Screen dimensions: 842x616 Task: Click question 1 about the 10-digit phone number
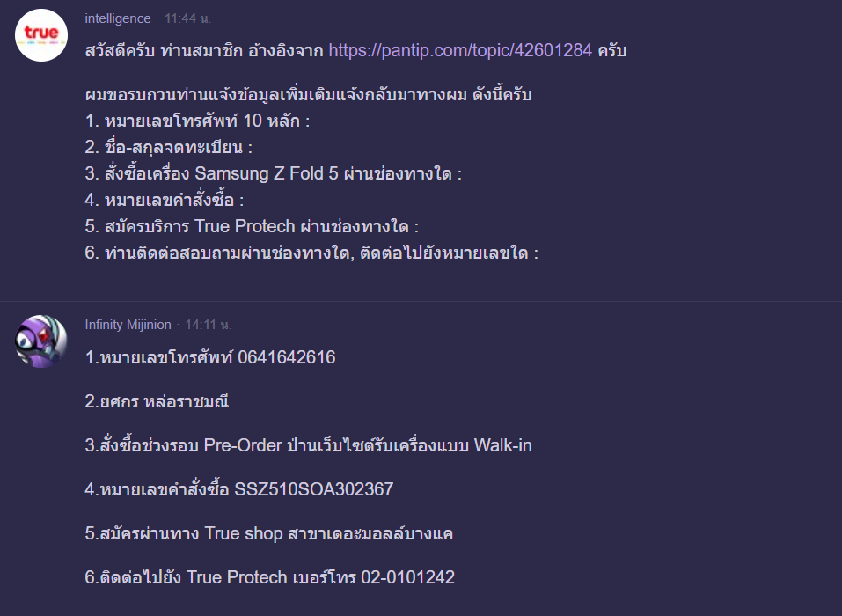pyautogui.click(x=197, y=121)
